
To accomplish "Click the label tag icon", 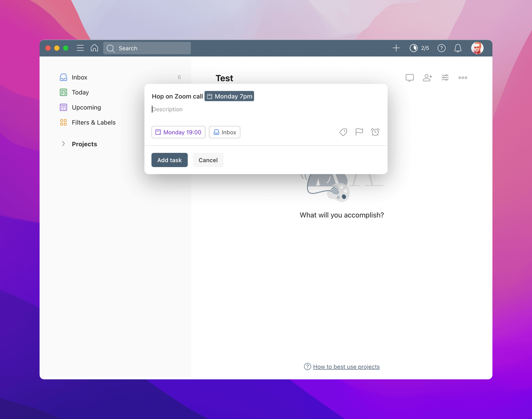I will [x=343, y=132].
